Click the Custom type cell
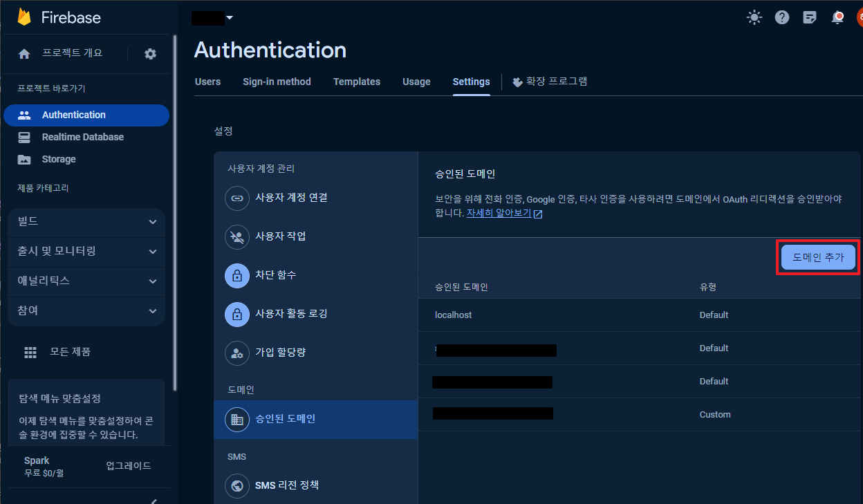This screenshot has width=863, height=504. [715, 415]
